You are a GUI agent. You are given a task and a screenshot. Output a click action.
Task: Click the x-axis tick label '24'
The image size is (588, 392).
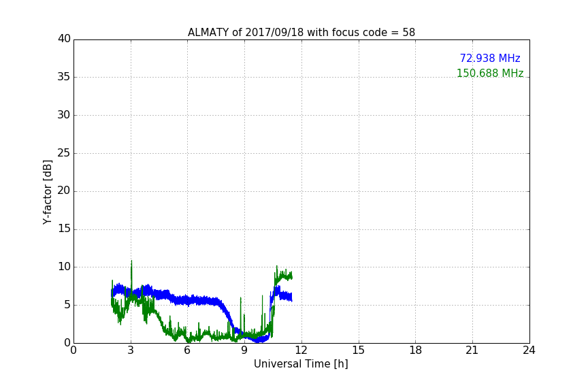point(529,350)
